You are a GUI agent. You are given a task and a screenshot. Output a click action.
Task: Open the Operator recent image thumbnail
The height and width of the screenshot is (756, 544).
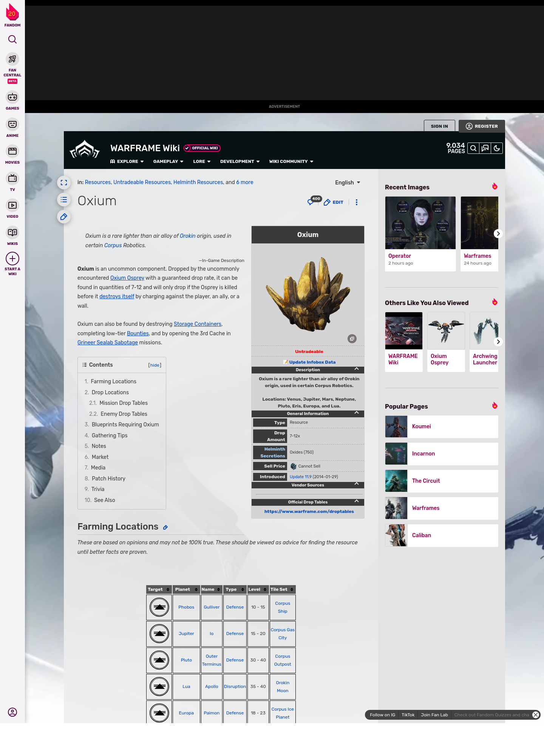point(420,223)
